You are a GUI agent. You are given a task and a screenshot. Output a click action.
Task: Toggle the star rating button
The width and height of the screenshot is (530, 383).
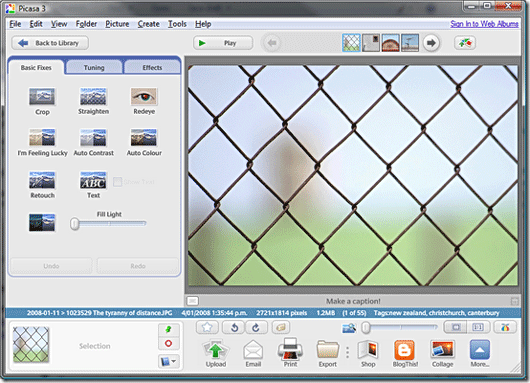(x=207, y=327)
